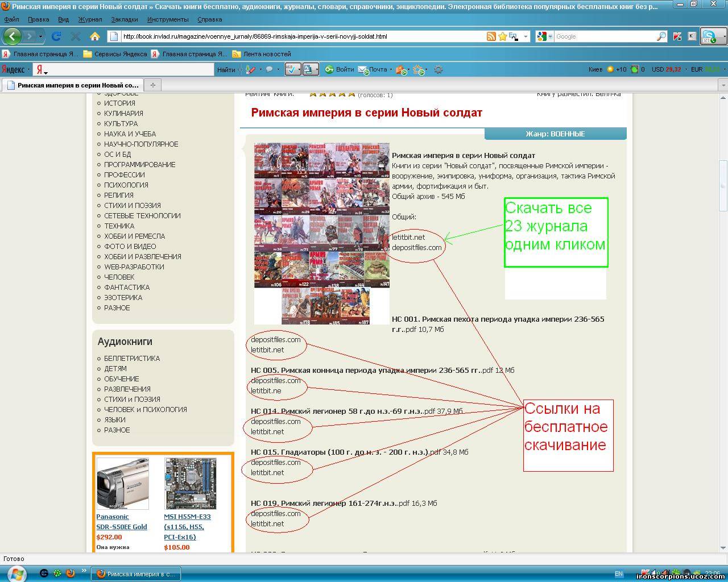Open Сервисы Яндекса bookmark folder
This screenshot has width=728, height=582.
point(115,54)
